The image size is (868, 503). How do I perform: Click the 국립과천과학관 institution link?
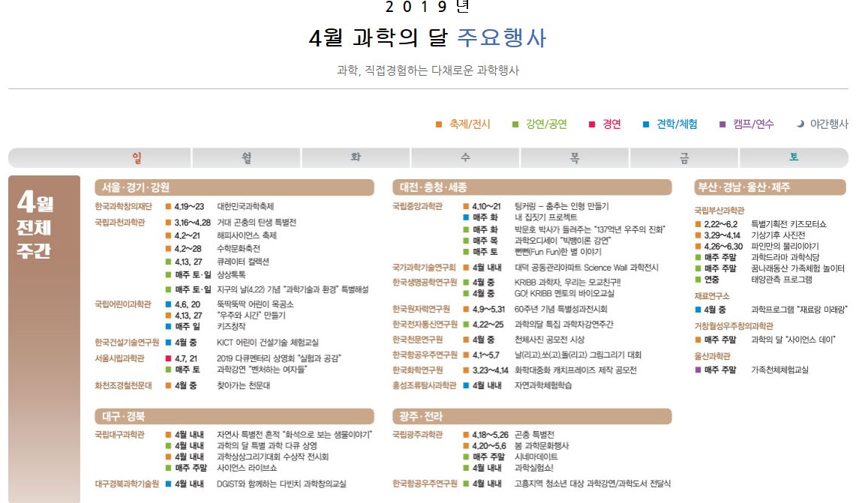tap(123, 223)
